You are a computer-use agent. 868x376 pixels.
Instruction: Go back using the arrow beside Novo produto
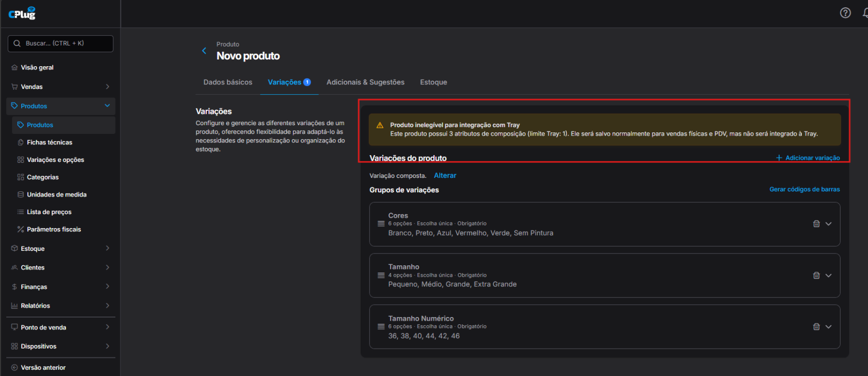click(x=204, y=51)
